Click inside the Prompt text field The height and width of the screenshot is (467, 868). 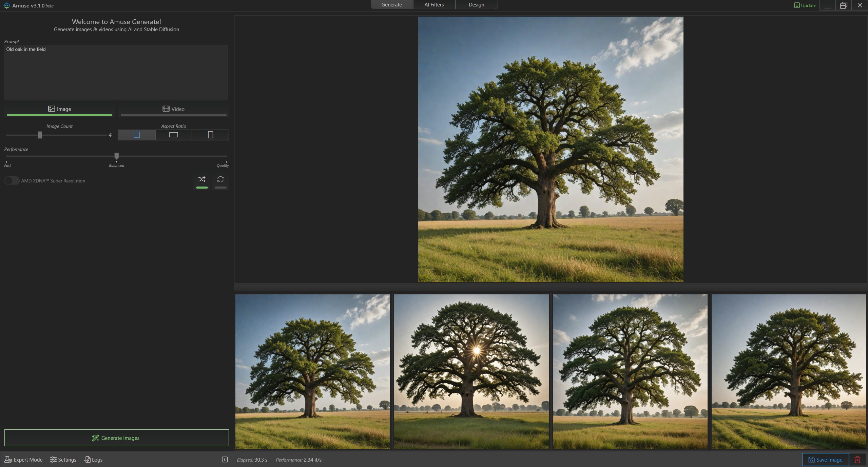coord(116,73)
